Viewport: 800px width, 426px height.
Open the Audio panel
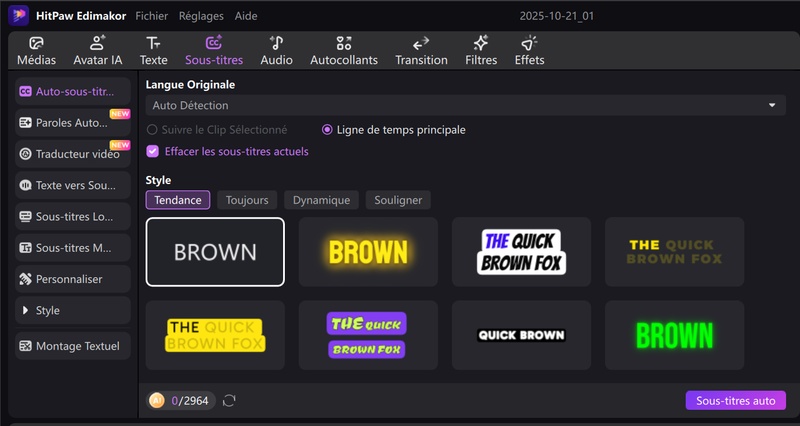click(277, 51)
